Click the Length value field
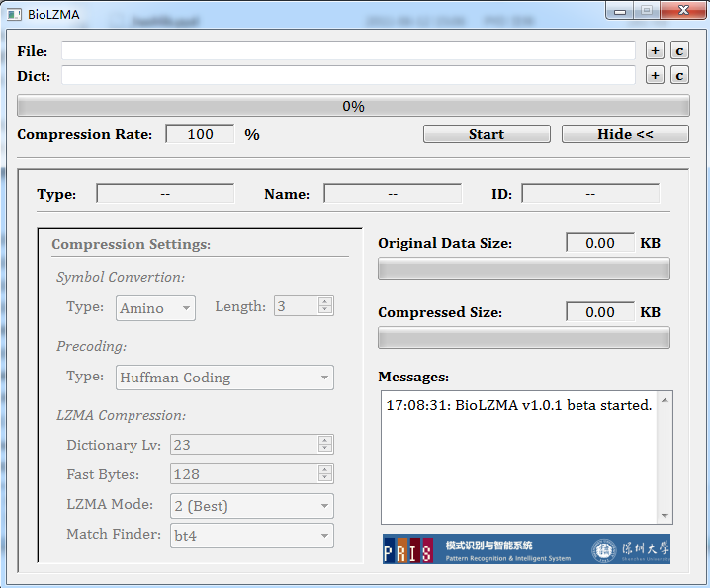Viewport: 710px width, 588px height. [x=297, y=306]
